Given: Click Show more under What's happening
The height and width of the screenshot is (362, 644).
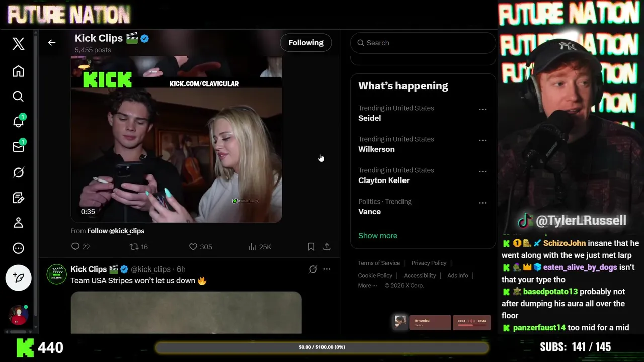Looking at the screenshot, I should point(378,236).
